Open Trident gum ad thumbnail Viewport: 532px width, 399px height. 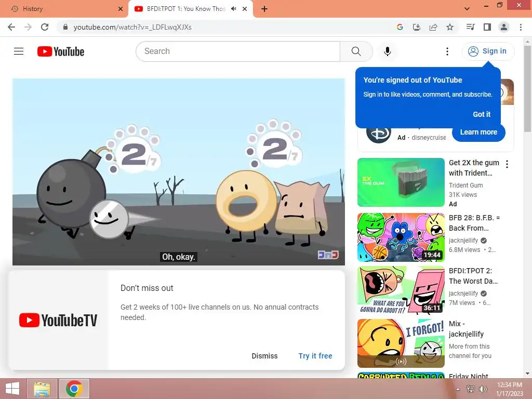(x=401, y=182)
